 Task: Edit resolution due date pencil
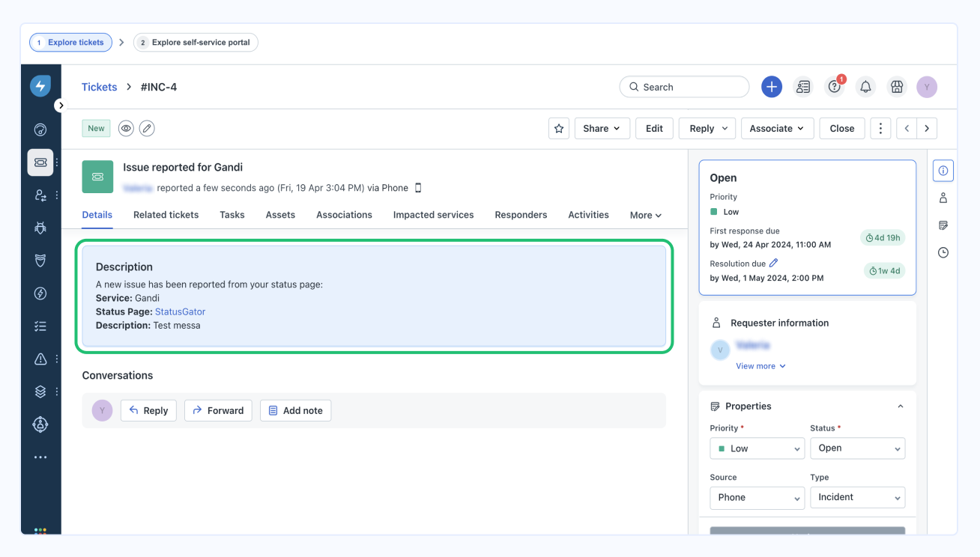coord(774,263)
